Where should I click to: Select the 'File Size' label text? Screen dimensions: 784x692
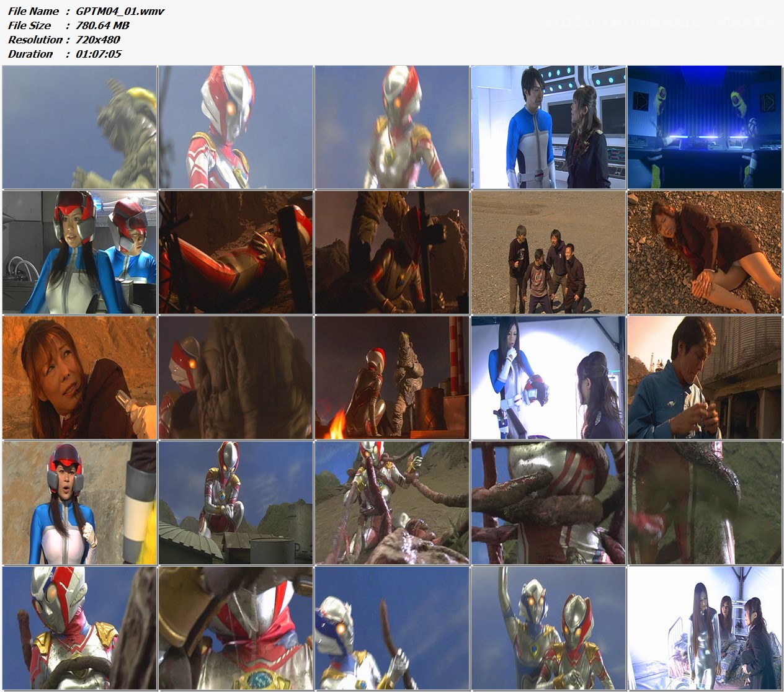coord(30,25)
